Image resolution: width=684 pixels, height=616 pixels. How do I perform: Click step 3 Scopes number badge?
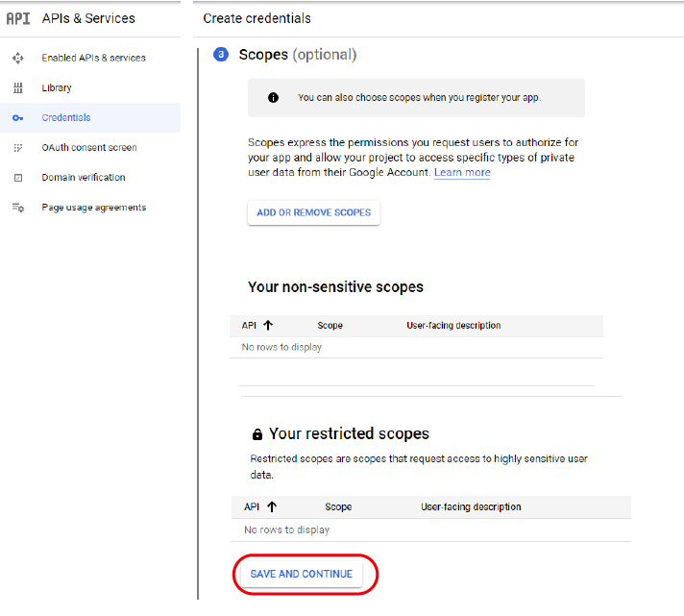point(221,55)
